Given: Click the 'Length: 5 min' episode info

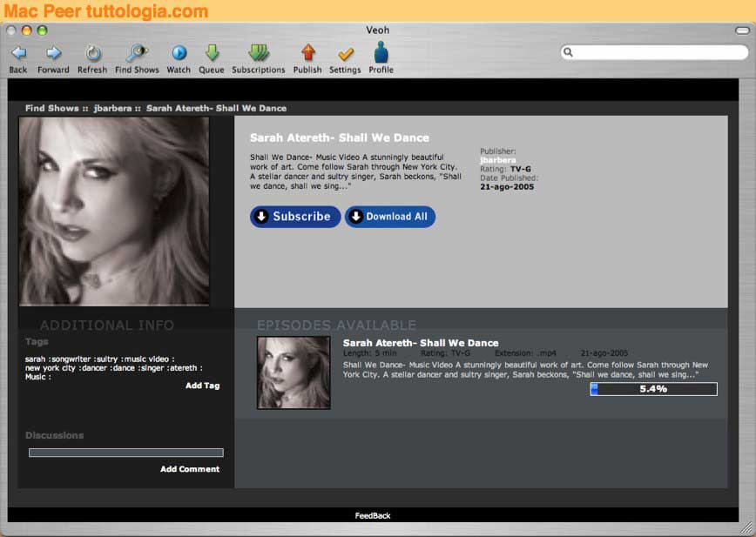Looking at the screenshot, I should tap(369, 353).
